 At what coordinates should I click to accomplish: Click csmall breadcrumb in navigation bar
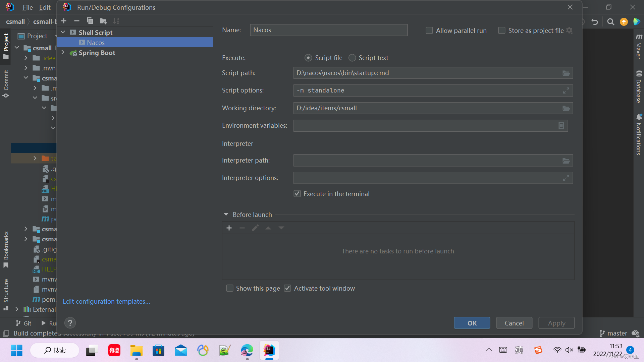15,22
